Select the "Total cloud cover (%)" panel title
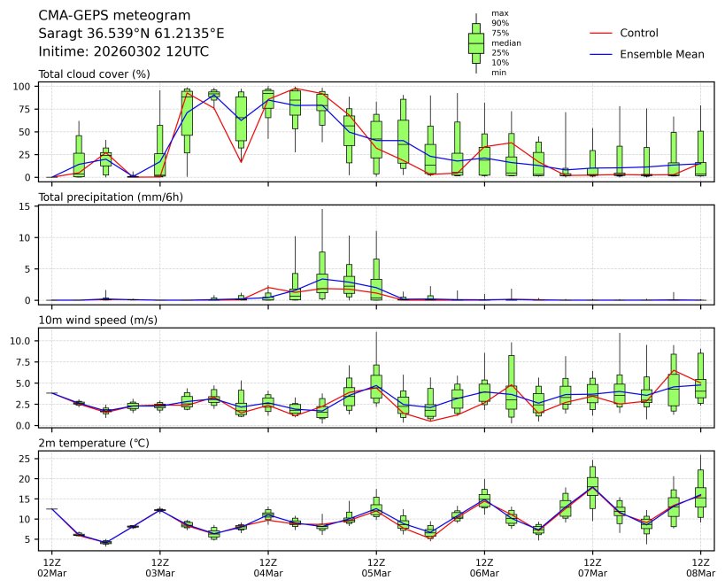This screenshot has width=725, height=588. point(94,73)
